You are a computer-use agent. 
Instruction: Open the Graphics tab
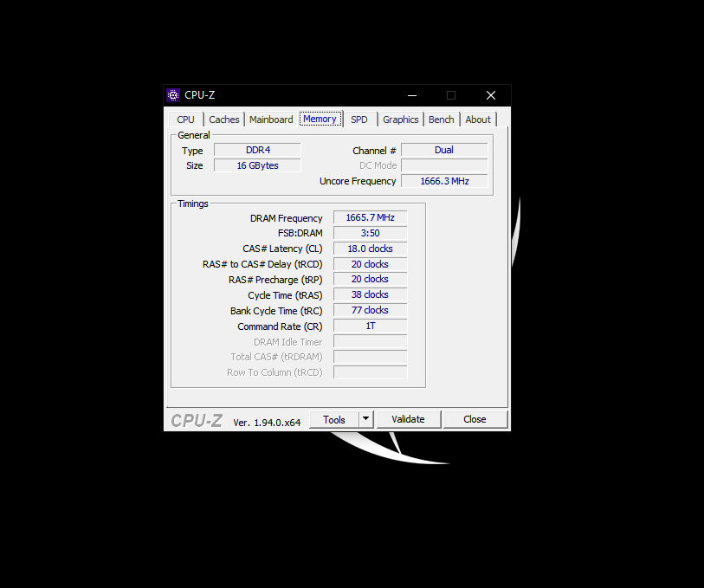[400, 120]
